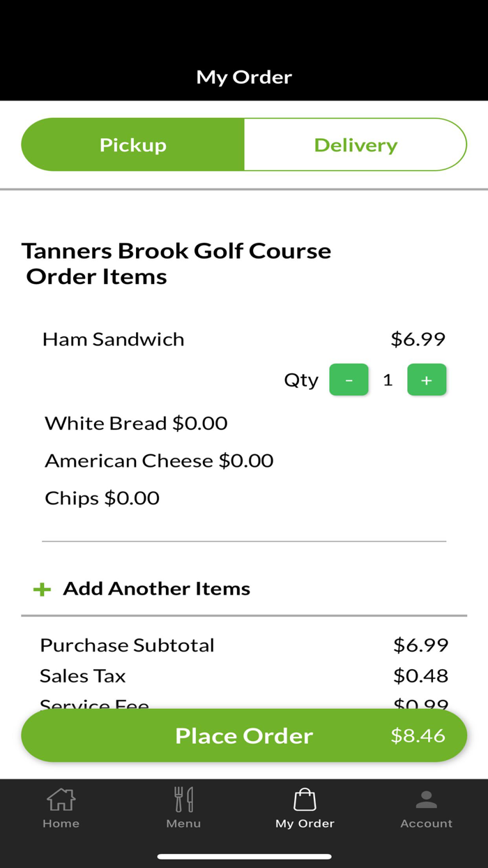The height and width of the screenshot is (868, 488).
Task: Open the My Order navigation tab
Action: point(305,808)
